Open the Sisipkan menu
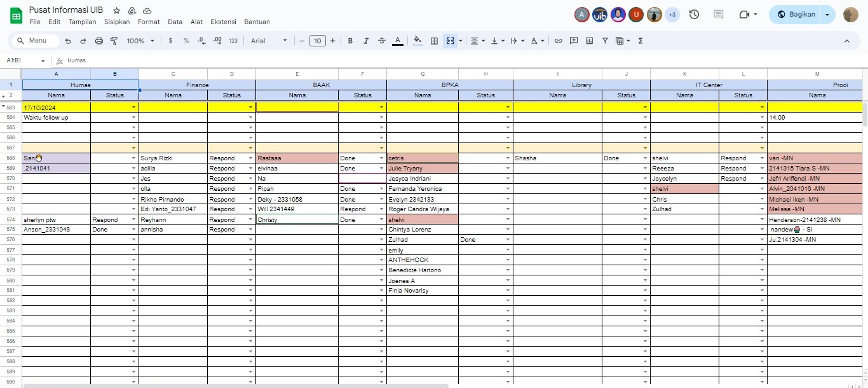Viewport: 868px width, 388px height. click(x=117, y=22)
